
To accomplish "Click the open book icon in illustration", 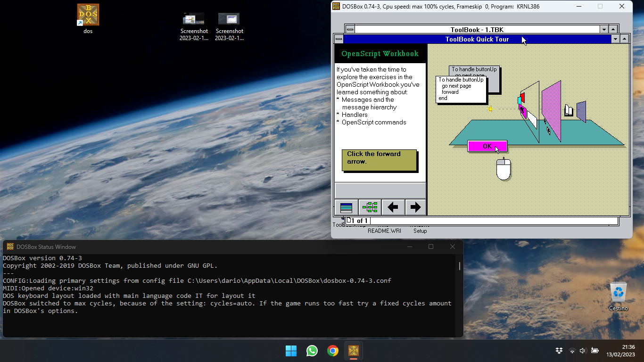I will tap(569, 111).
